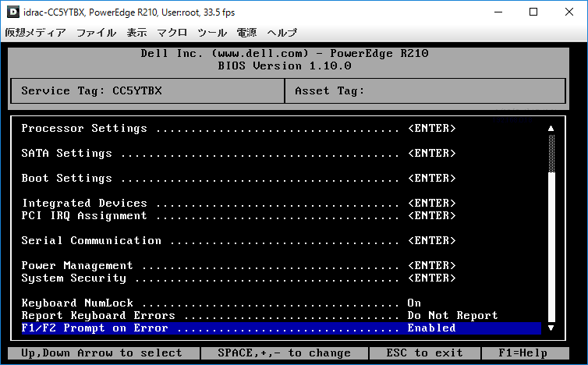This screenshot has width=588, height=365.
Task: Click the F1=Help hint
Action: pos(525,353)
